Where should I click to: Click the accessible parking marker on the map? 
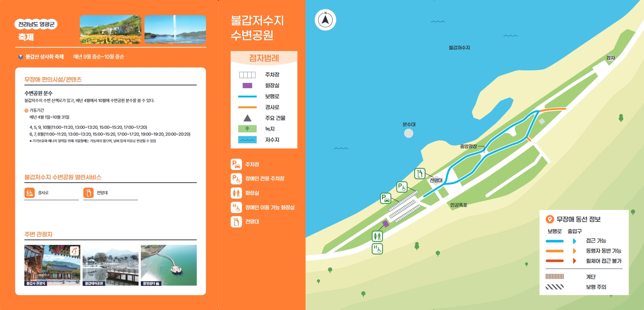pos(402,187)
